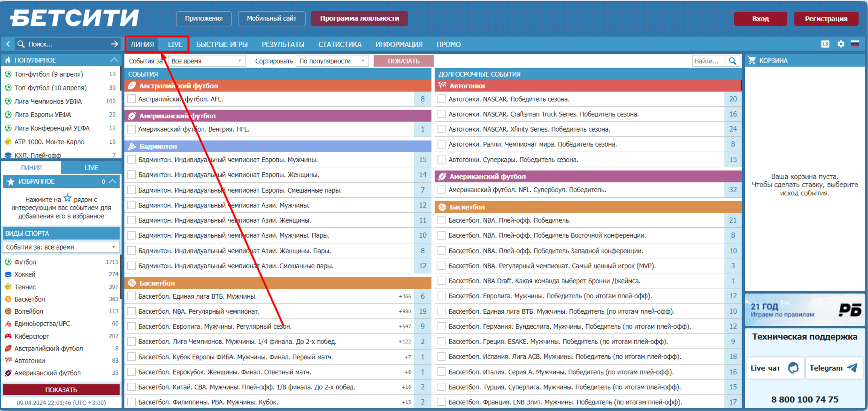The image size is (868, 411).
Task: Click the Волейбол icon in sports list
Action: pyautogui.click(x=8, y=311)
